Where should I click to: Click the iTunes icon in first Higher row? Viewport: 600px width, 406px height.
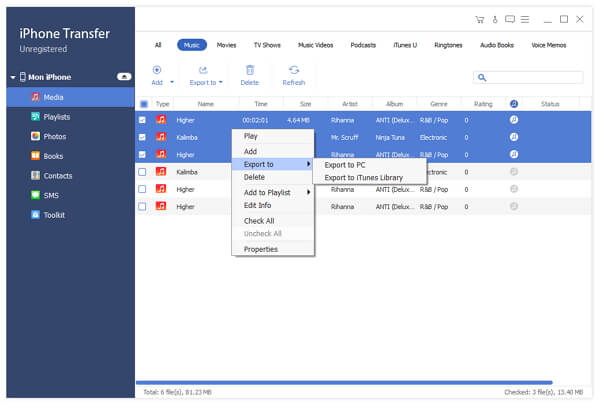[514, 120]
